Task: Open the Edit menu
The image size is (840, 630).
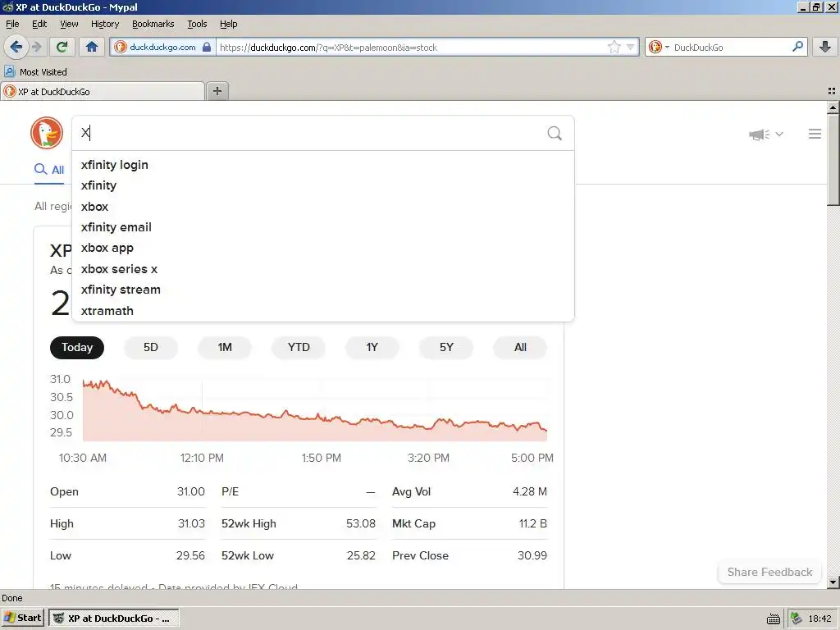Action: (39, 24)
